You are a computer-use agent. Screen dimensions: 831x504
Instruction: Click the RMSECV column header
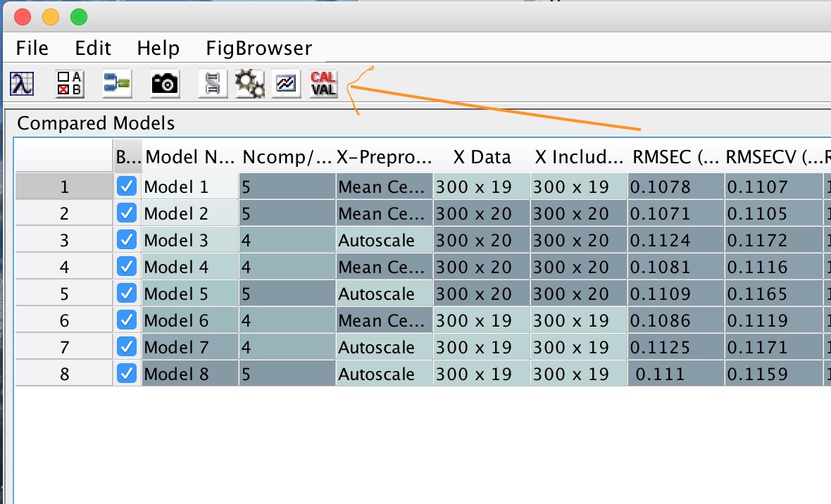click(x=772, y=157)
